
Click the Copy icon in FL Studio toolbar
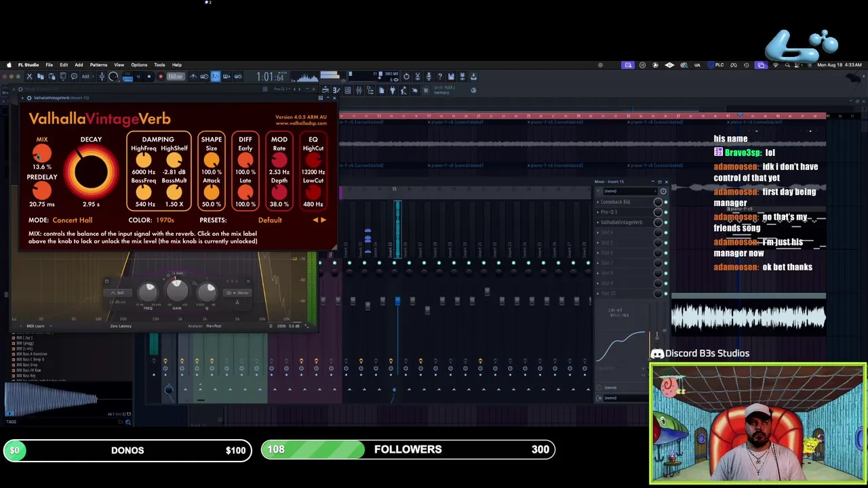coord(41,77)
